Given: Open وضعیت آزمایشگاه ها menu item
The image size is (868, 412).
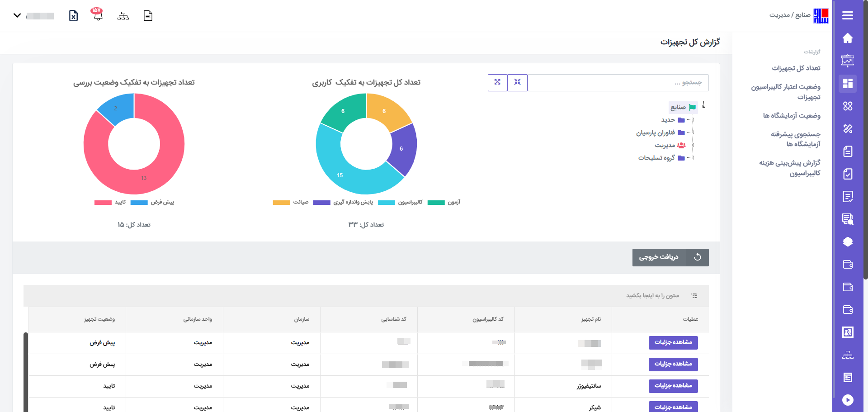Looking at the screenshot, I should (x=792, y=116).
